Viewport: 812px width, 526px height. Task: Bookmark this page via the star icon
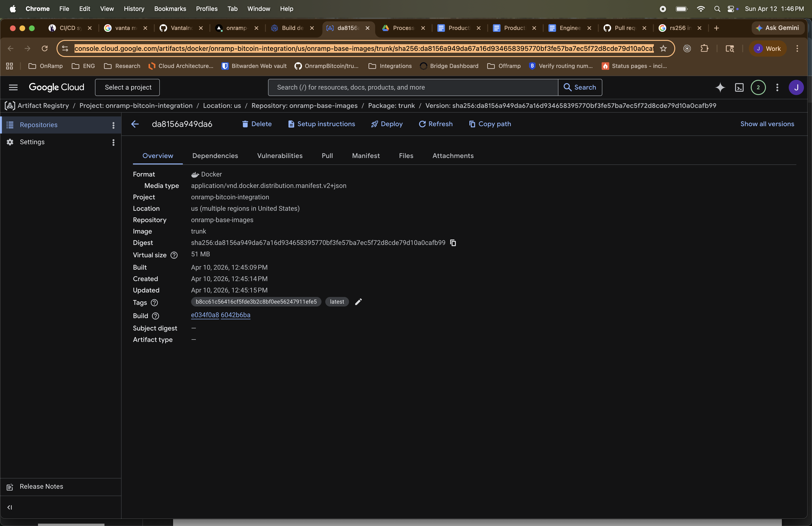pyautogui.click(x=664, y=48)
